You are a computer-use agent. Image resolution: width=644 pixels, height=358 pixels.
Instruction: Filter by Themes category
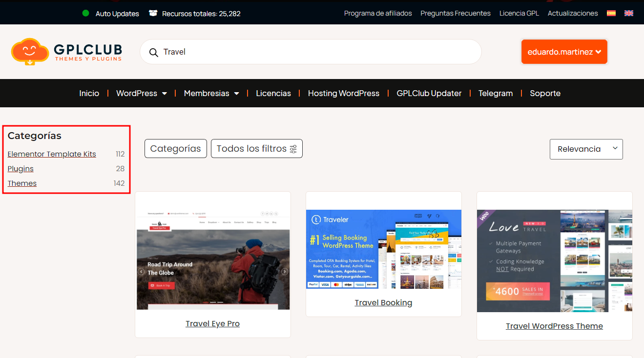[22, 183]
